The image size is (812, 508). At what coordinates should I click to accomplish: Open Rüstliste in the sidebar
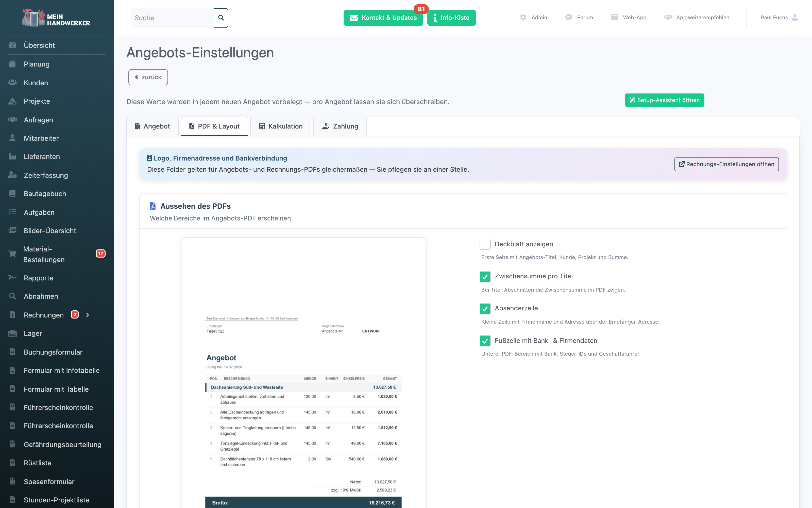pos(38,463)
